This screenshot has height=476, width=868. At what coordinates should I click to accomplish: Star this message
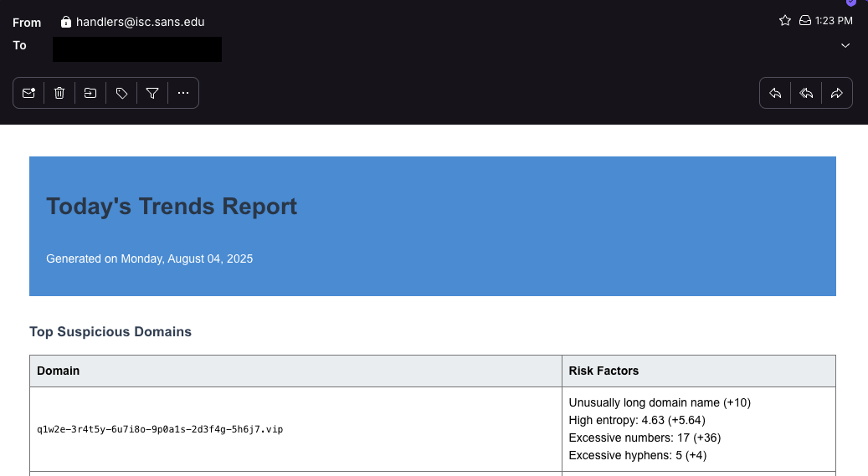tap(784, 21)
